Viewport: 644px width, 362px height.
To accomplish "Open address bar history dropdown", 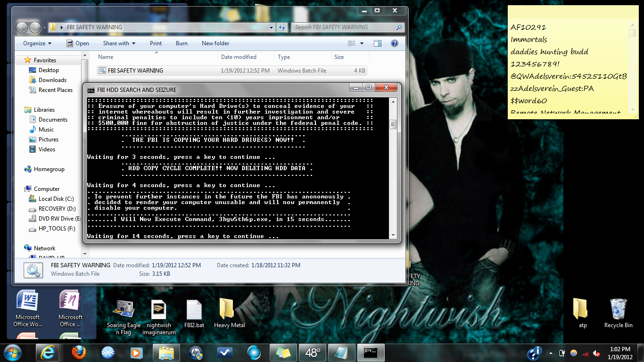I will tap(271, 27).
